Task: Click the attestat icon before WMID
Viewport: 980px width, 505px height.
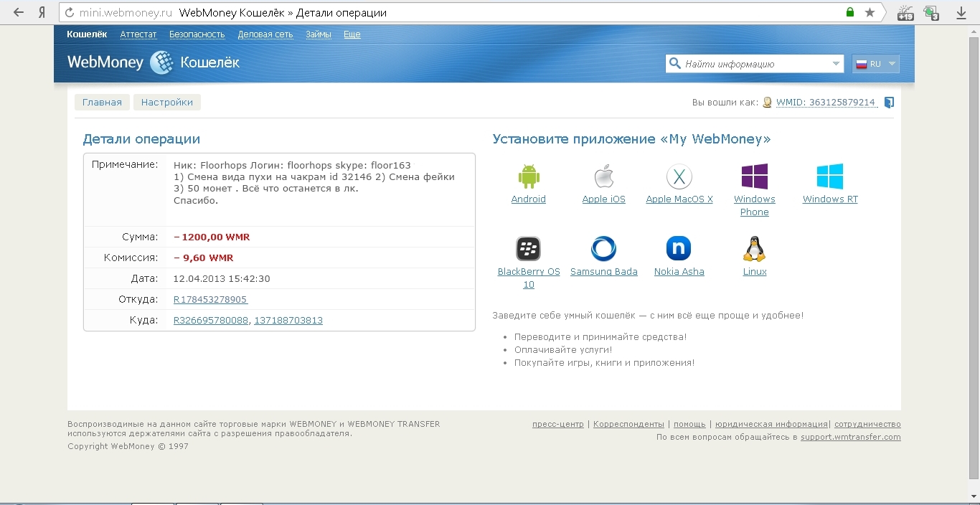Action: [768, 103]
